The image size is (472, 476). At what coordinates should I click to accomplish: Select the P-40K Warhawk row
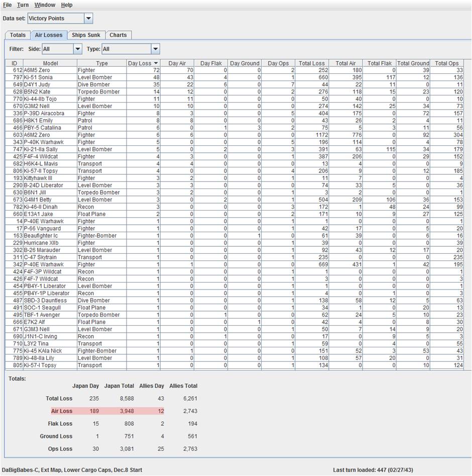click(x=234, y=142)
